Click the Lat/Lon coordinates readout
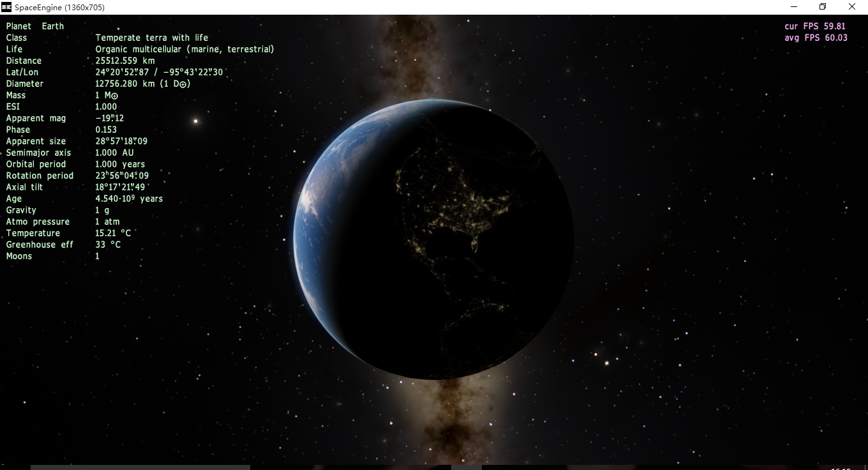The height and width of the screenshot is (470, 868). pyautogui.click(x=159, y=72)
